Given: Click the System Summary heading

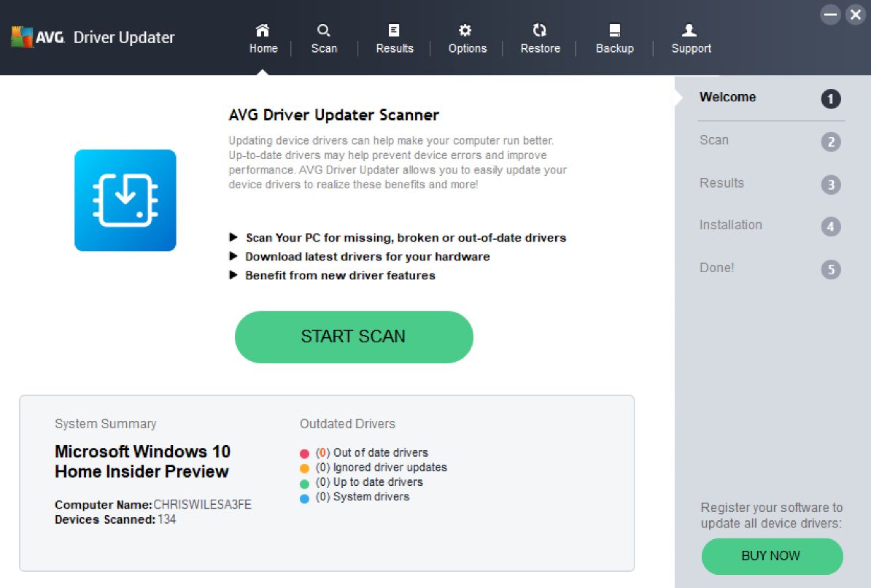Looking at the screenshot, I should pos(106,424).
